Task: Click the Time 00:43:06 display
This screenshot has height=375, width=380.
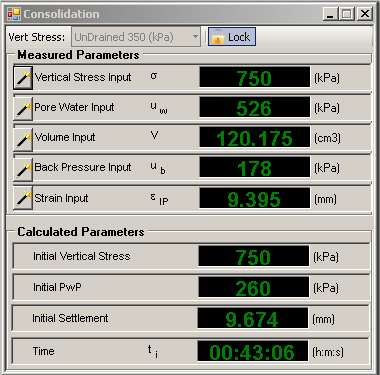Action: pyautogui.click(x=253, y=351)
